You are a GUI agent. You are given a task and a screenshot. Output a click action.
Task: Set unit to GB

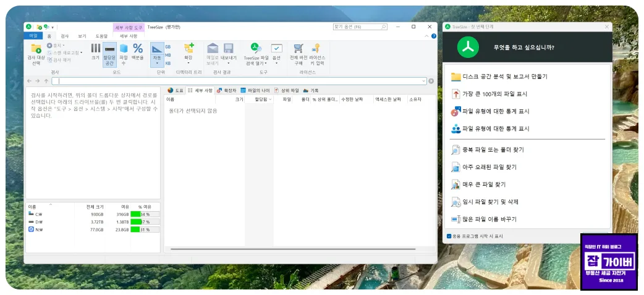[168, 47]
